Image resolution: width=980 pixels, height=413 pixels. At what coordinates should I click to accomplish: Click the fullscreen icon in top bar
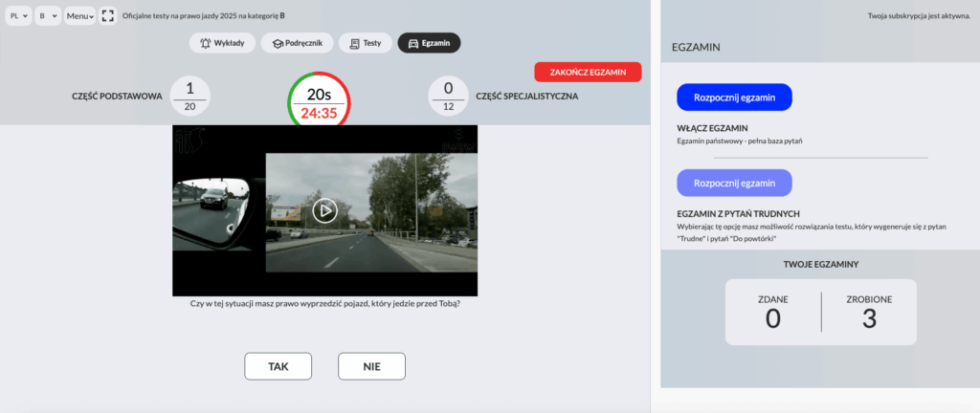point(108,16)
